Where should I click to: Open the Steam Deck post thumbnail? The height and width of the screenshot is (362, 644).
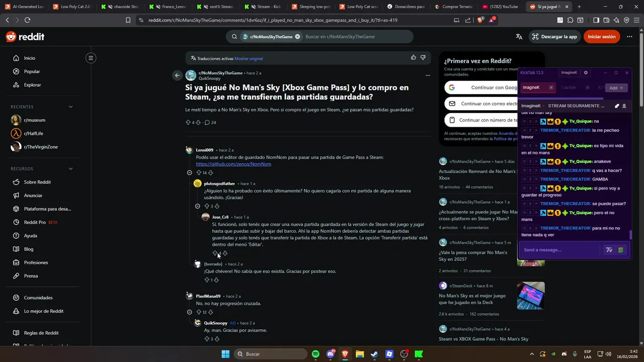[531, 295]
